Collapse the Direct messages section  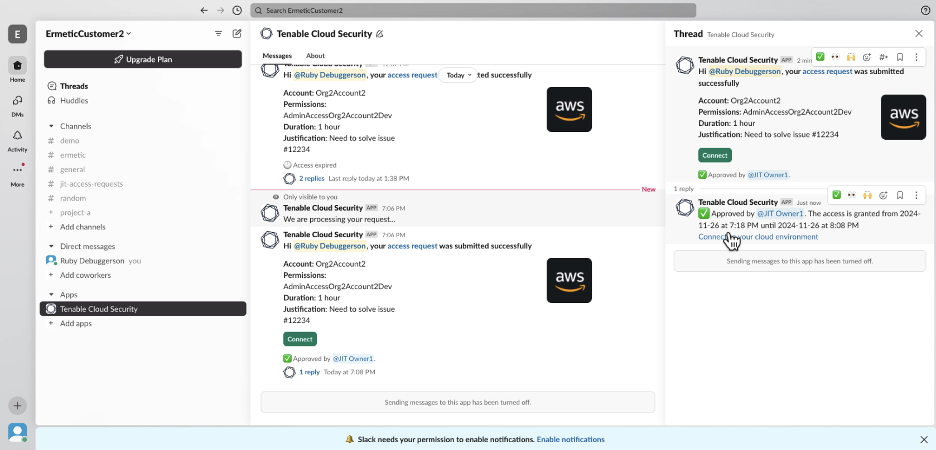pos(51,246)
